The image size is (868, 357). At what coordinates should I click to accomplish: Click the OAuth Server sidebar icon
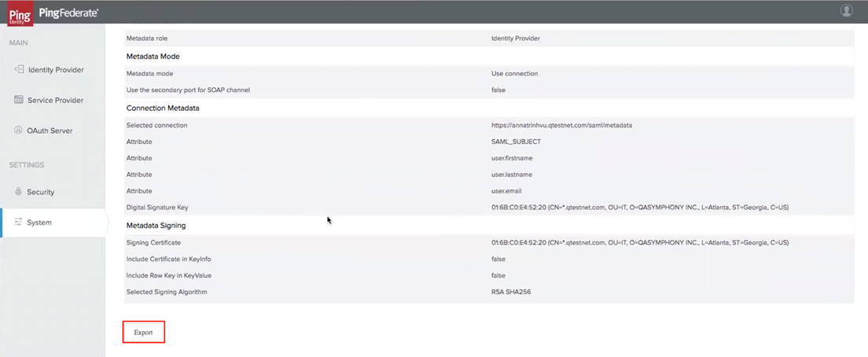pos(18,131)
